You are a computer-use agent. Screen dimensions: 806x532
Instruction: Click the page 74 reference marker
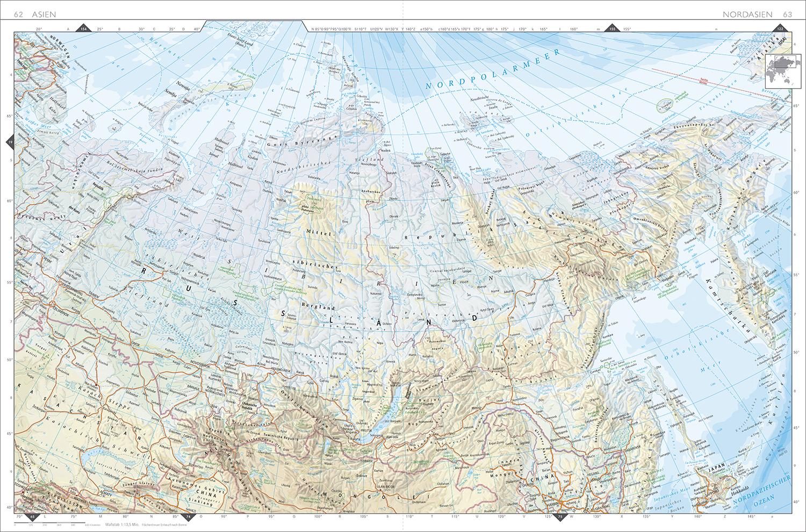coord(188,517)
